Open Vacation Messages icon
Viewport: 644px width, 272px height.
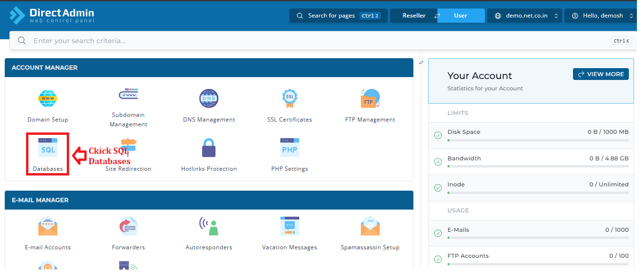point(289,226)
